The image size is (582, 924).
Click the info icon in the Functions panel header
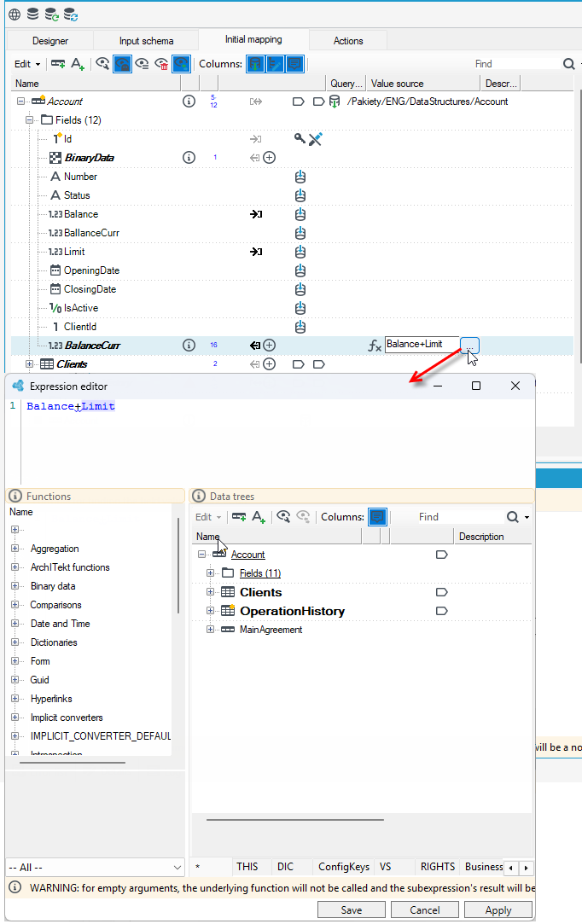pyautogui.click(x=16, y=497)
